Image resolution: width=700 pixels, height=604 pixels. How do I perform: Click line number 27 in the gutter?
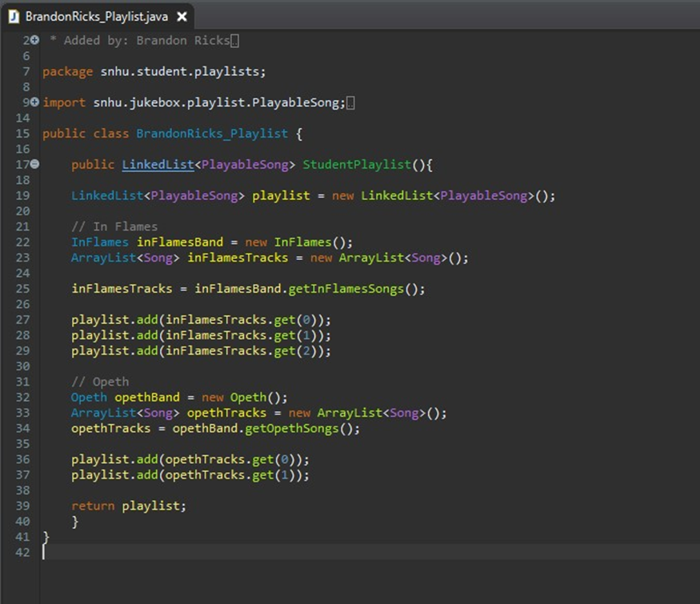coord(22,319)
